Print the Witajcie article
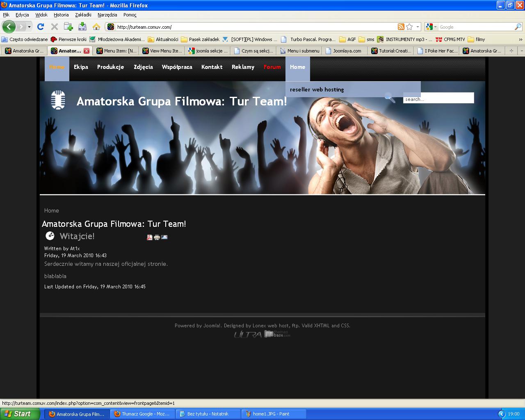 (157, 237)
